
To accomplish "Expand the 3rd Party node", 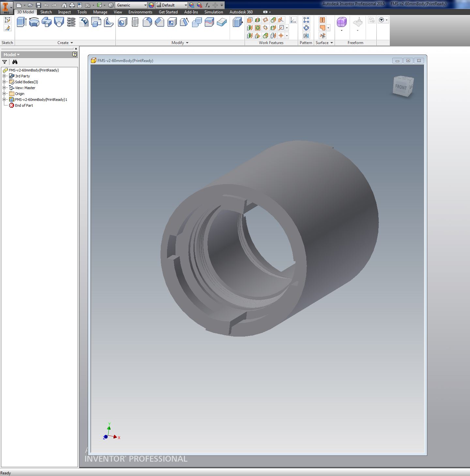I will click(5, 76).
